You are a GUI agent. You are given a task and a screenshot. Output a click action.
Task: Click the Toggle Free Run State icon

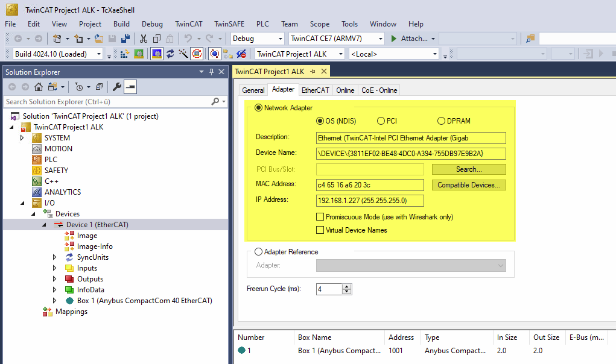coord(197,54)
